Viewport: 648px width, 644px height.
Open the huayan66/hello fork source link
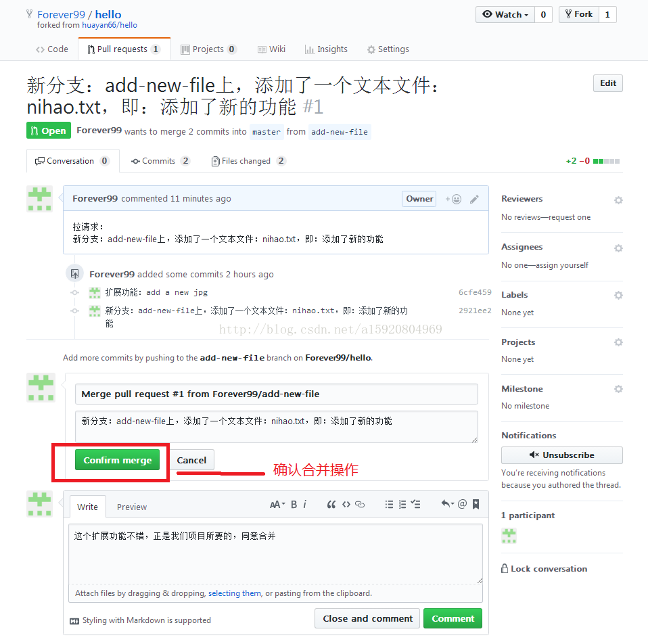point(110,25)
